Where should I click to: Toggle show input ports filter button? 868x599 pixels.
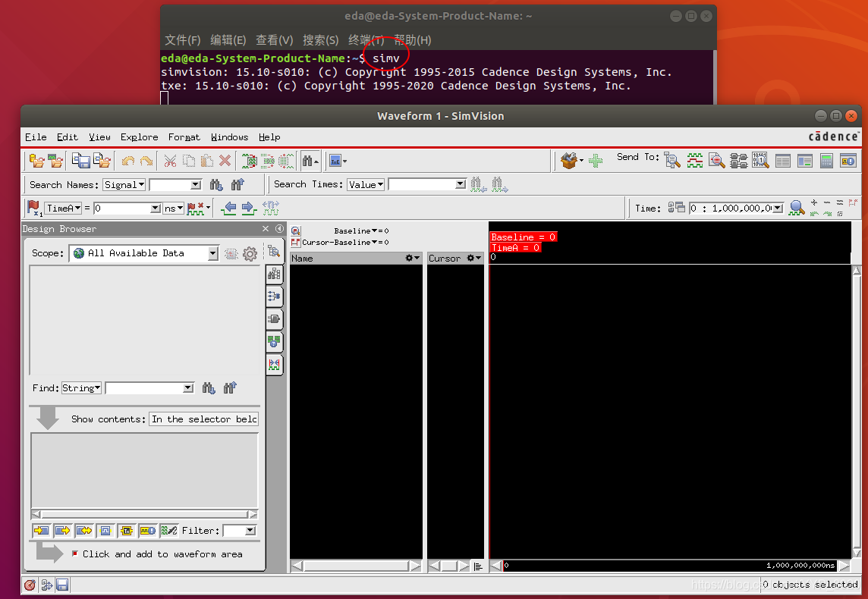point(42,531)
